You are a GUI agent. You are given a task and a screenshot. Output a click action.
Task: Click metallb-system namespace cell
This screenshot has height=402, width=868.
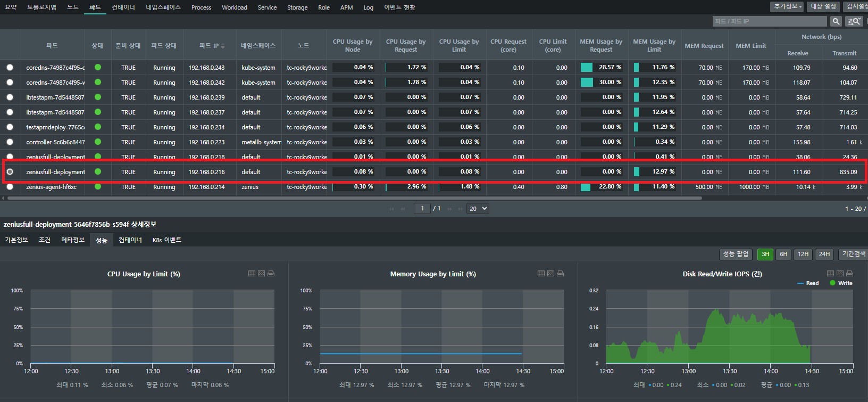click(x=261, y=142)
